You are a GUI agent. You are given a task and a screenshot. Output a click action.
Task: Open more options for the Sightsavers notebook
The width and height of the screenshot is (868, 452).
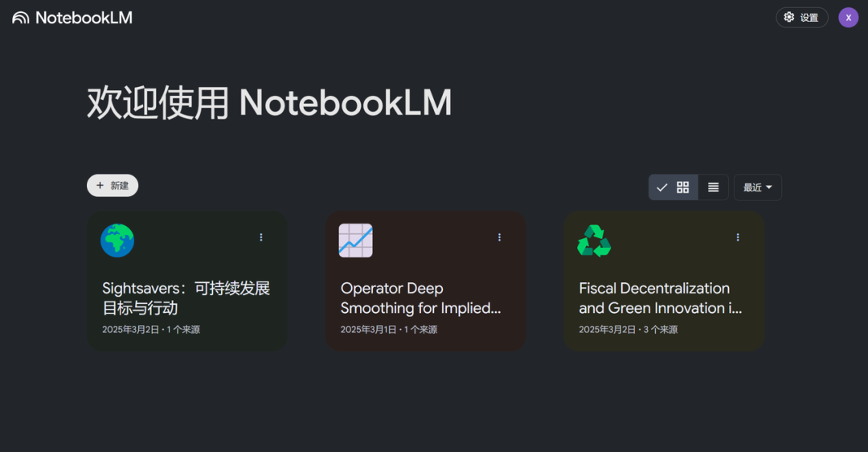tap(261, 237)
